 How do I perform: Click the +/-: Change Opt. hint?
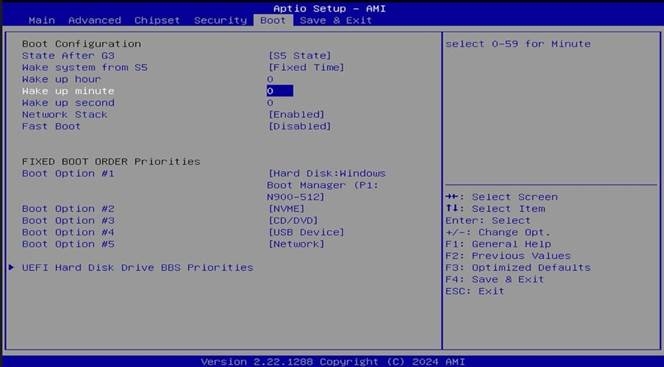[498, 232]
